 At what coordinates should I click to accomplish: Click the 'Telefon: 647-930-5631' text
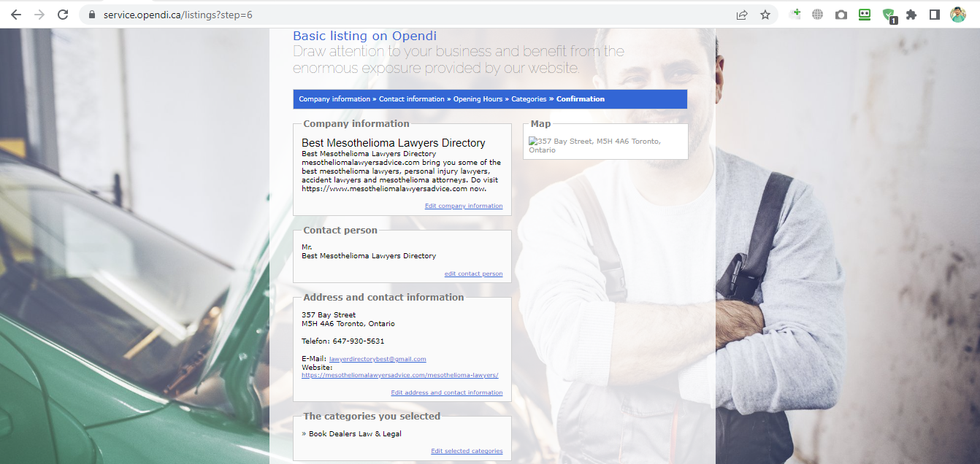pyautogui.click(x=343, y=341)
